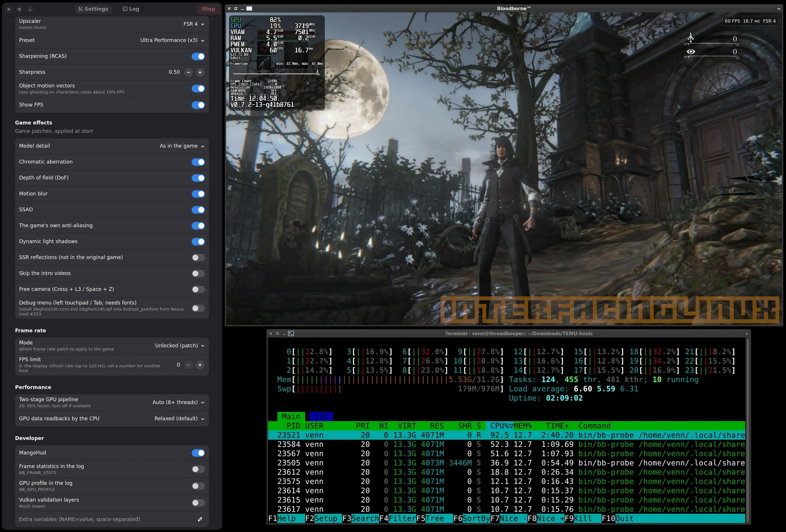
Task: Open the frame rate Mode dropdown
Action: click(x=179, y=345)
